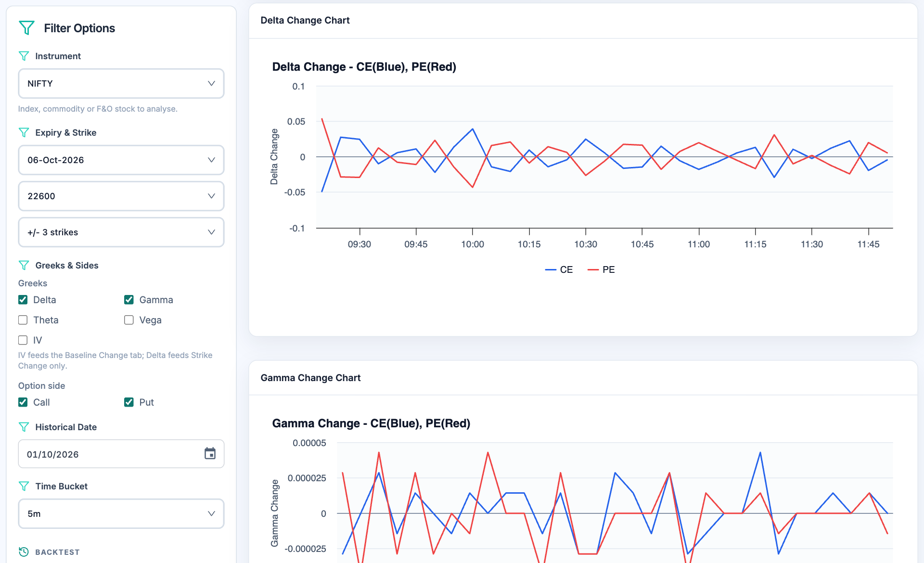This screenshot has width=924, height=563.
Task: Click the funnel icon beside Time Bucket
Action: (24, 486)
